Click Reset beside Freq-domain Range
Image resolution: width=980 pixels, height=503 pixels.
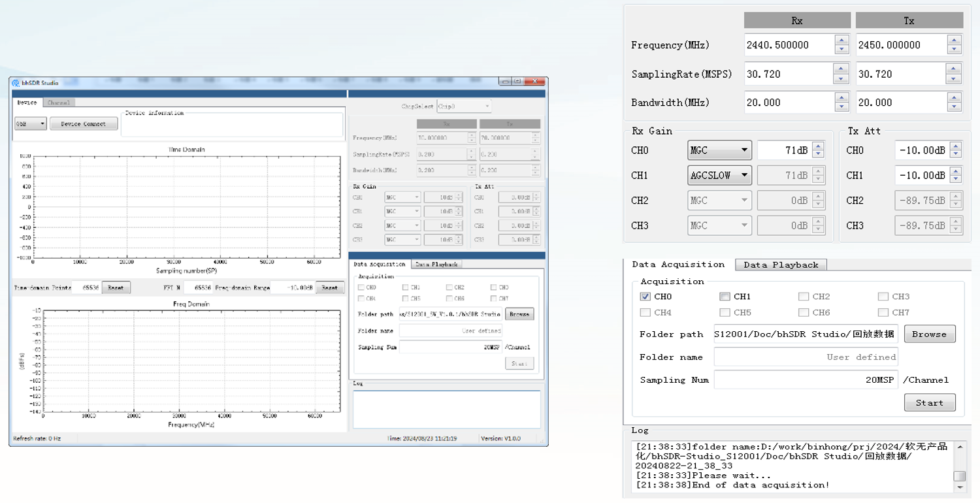pyautogui.click(x=330, y=287)
